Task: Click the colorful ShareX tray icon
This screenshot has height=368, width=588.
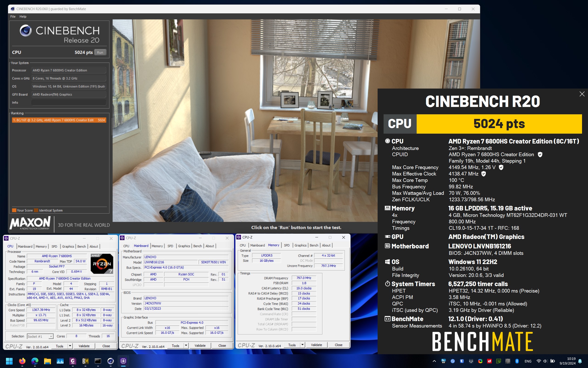Action: pyautogui.click(x=480, y=361)
